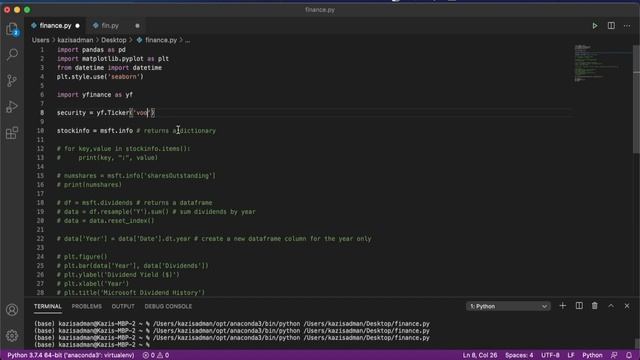
Task: Click '# data = data.reset_index()' line
Action: pyautogui.click(x=105, y=221)
